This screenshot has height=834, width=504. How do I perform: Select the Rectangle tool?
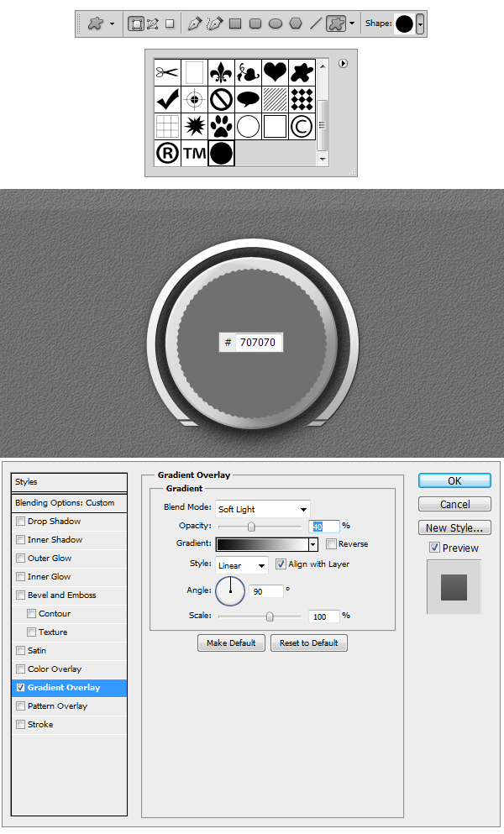tap(235, 24)
